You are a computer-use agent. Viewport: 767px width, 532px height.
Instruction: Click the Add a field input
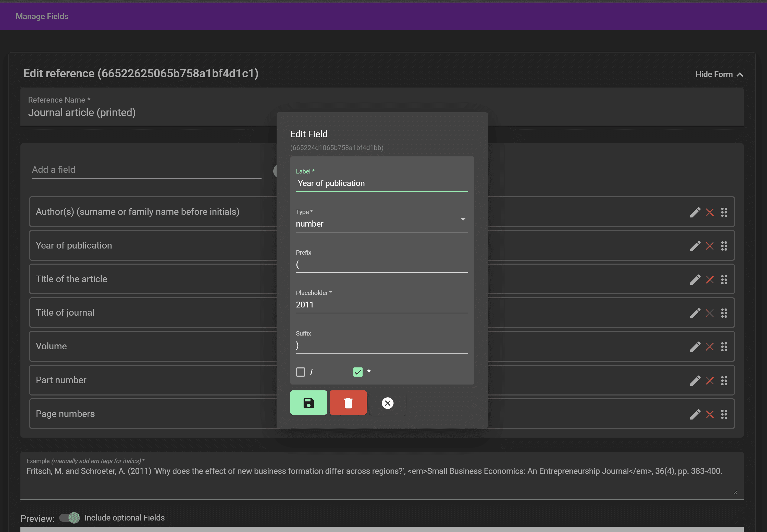click(146, 170)
